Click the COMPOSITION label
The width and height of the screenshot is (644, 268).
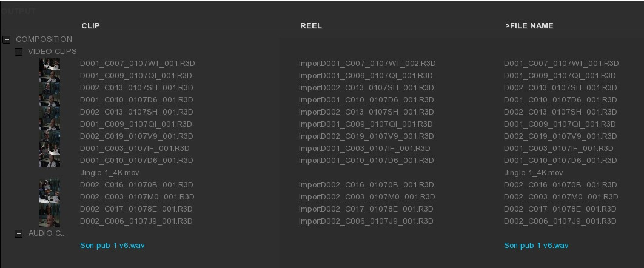(x=44, y=39)
